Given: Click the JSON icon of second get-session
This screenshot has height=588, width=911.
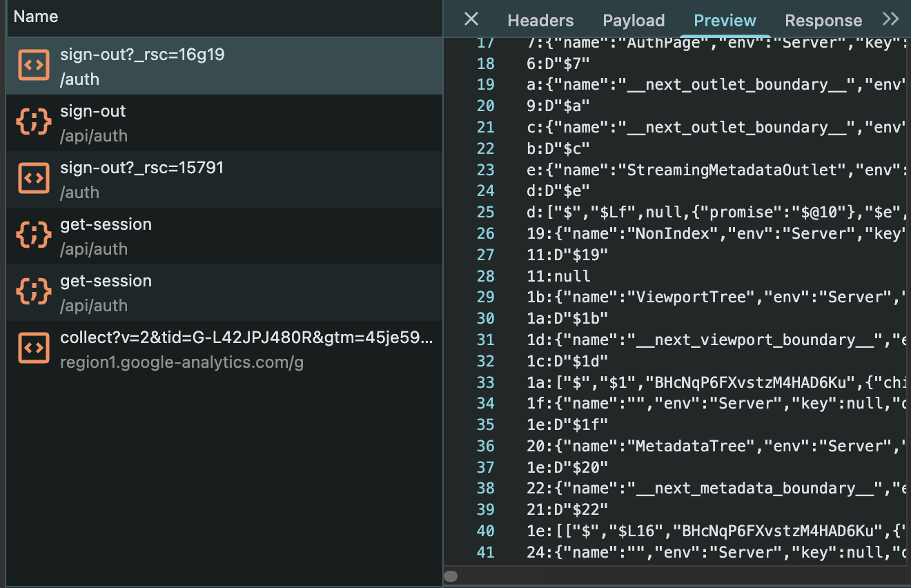Looking at the screenshot, I should coord(33,292).
